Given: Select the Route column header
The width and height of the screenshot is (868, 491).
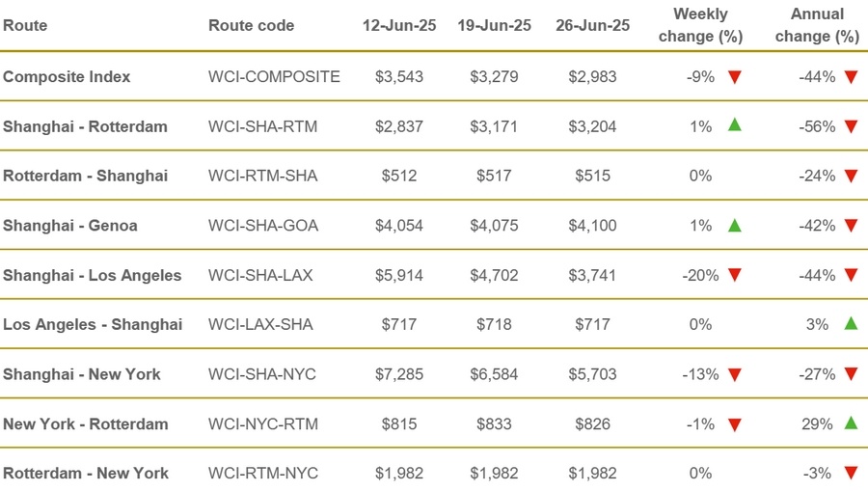Looking at the screenshot, I should 25,25.
